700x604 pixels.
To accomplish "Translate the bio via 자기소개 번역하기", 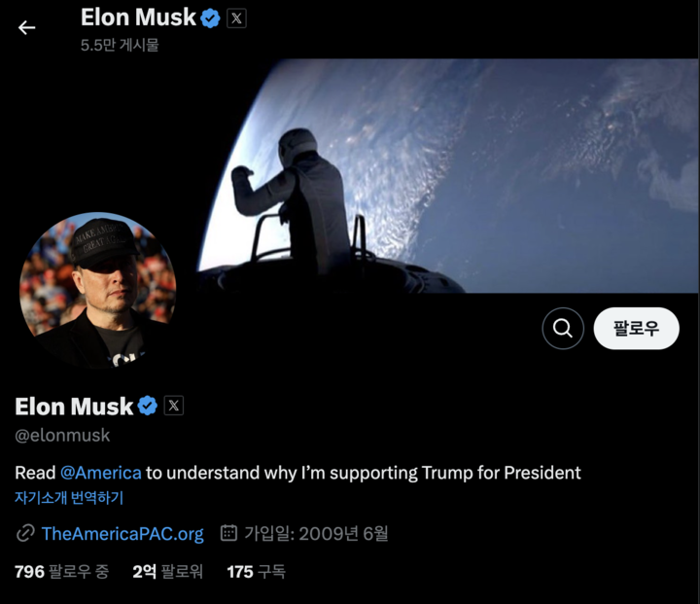I will (x=69, y=498).
